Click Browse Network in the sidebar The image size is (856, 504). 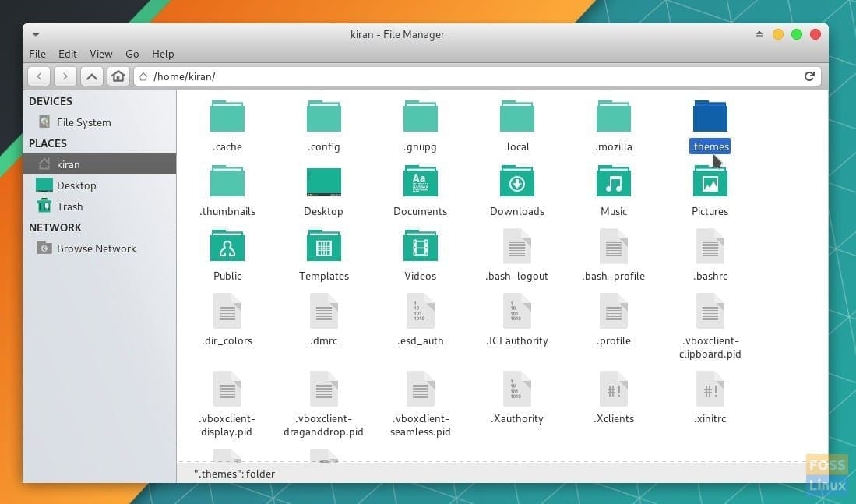click(x=100, y=248)
